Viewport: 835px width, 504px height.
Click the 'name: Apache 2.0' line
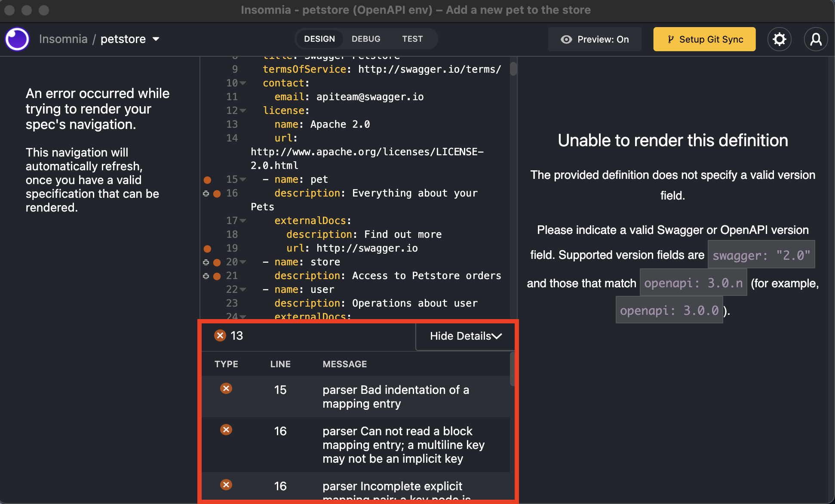[322, 124]
